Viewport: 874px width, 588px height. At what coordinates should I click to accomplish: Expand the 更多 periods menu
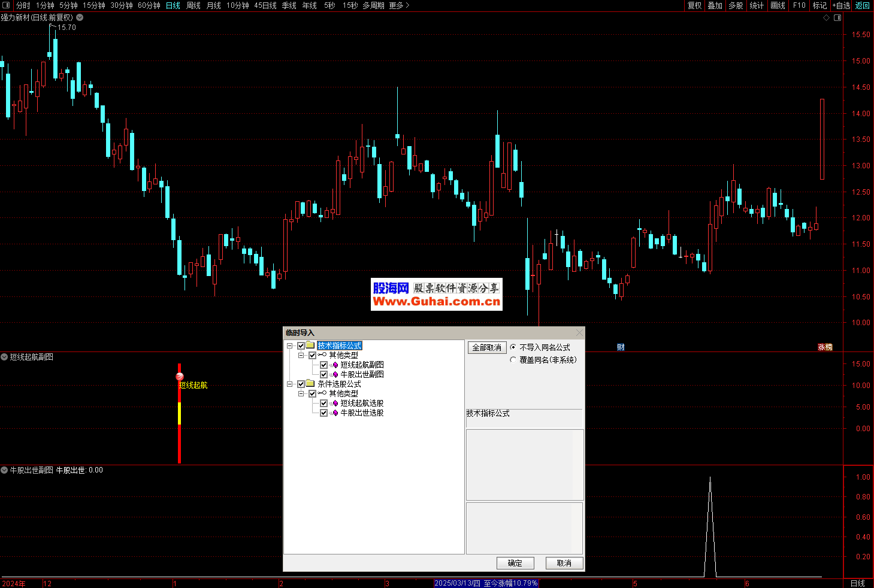(399, 5)
